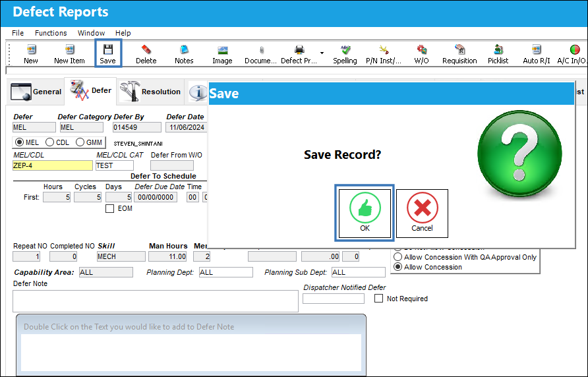Image resolution: width=588 pixels, height=377 pixels.
Task: Click the Defer Date field
Action: (x=187, y=127)
